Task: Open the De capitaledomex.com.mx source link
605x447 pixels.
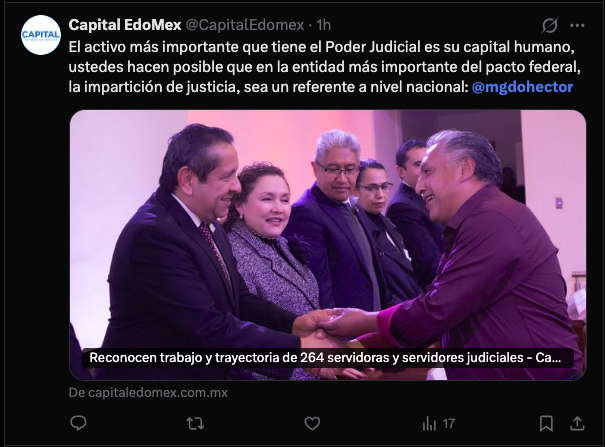Action: (x=148, y=393)
